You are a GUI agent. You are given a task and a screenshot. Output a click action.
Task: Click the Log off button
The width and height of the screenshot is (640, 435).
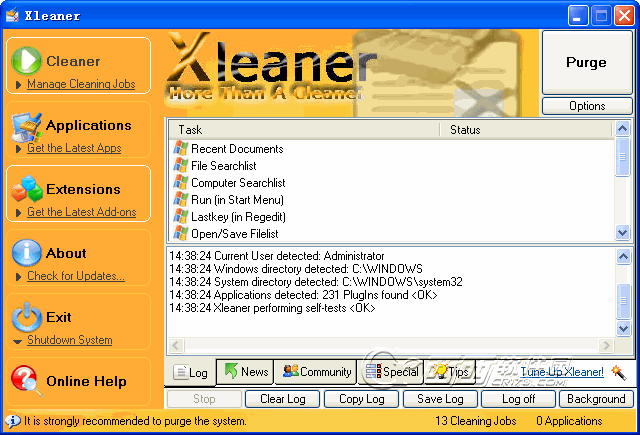click(x=518, y=399)
